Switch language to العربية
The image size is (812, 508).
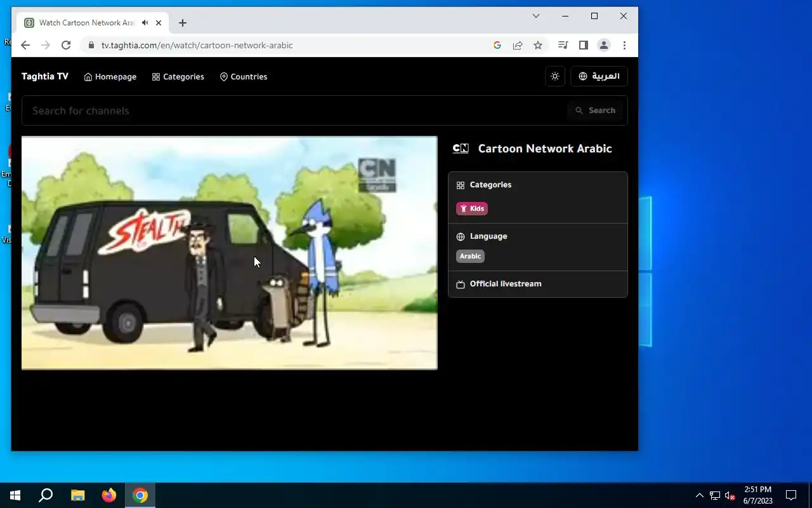[x=599, y=76]
